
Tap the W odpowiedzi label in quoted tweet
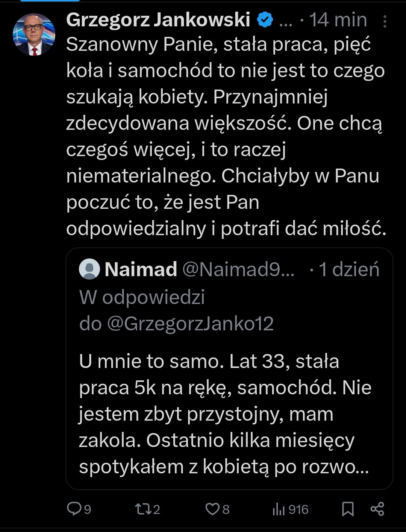tap(142, 297)
